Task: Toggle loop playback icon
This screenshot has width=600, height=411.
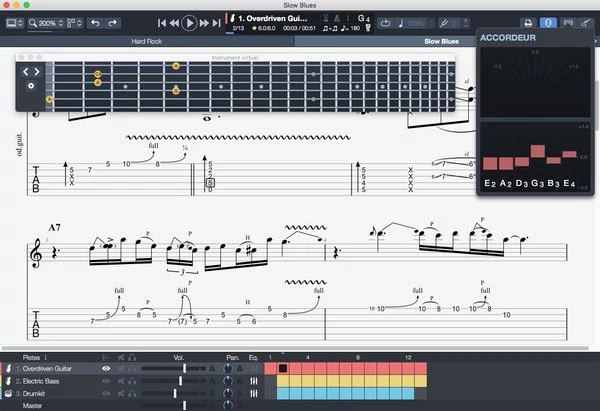Action: pos(385,23)
